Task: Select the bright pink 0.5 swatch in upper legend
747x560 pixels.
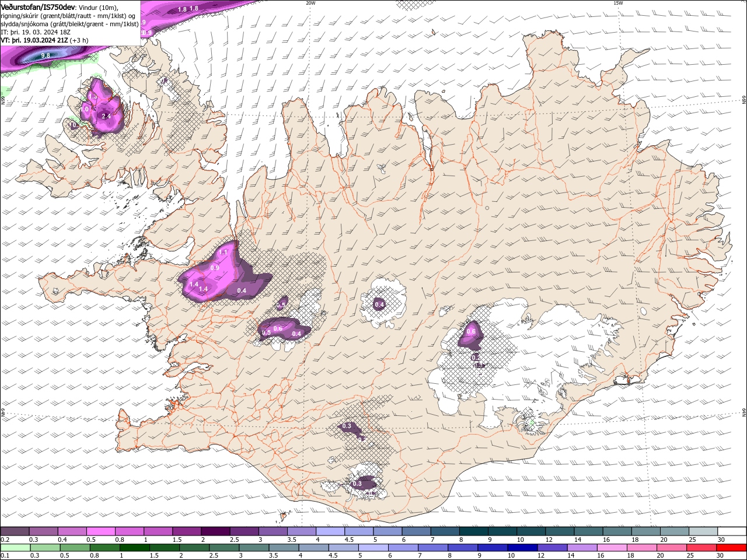Action: click(x=100, y=531)
